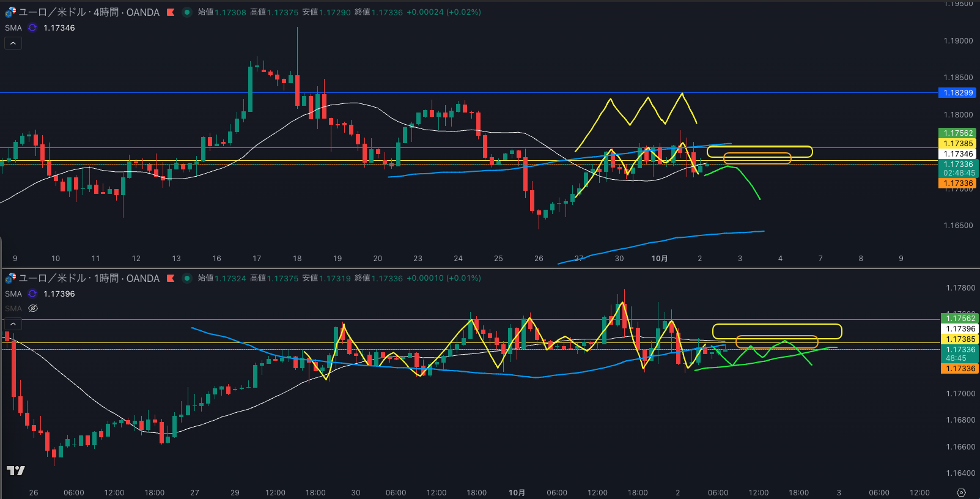Click the green 1.17562 price label in lower chart

coord(960,318)
